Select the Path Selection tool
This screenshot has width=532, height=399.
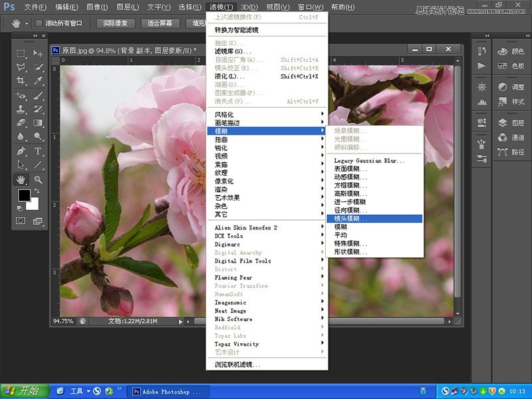(21, 165)
